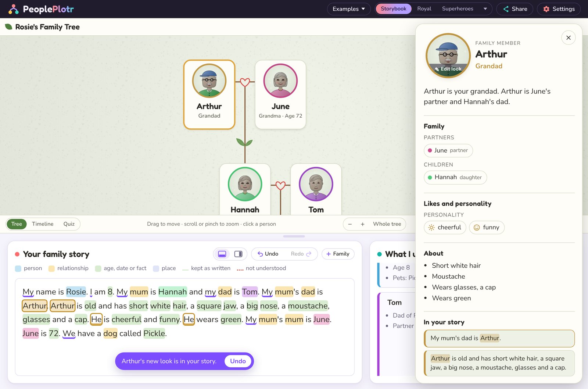Viewport: 588px width, 389px height.
Task: Zoom in with the plus icon
Action: [x=362, y=224]
